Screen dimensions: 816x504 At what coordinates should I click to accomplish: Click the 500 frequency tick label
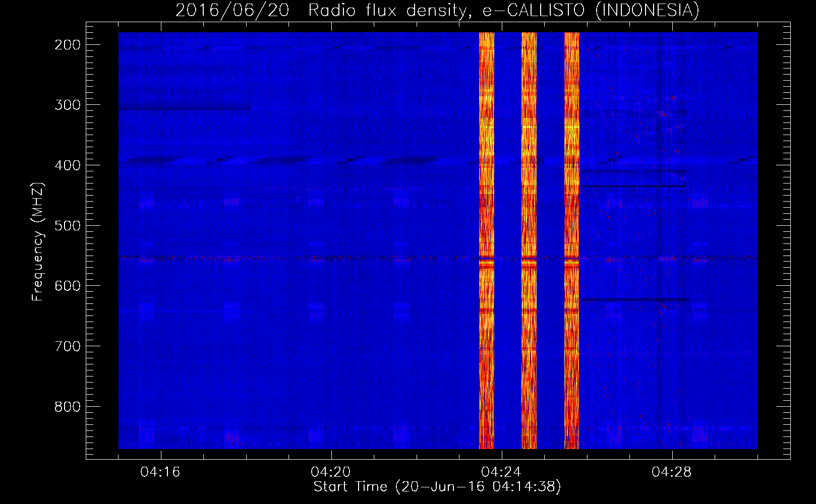(x=68, y=225)
